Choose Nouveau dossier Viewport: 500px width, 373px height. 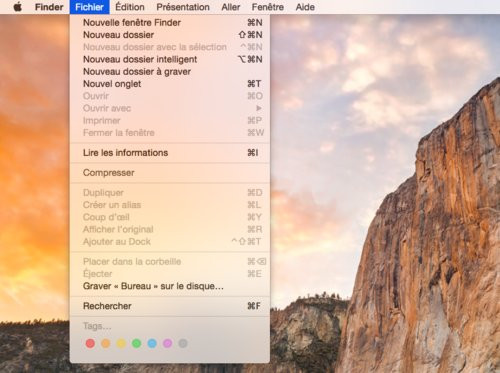170,35
